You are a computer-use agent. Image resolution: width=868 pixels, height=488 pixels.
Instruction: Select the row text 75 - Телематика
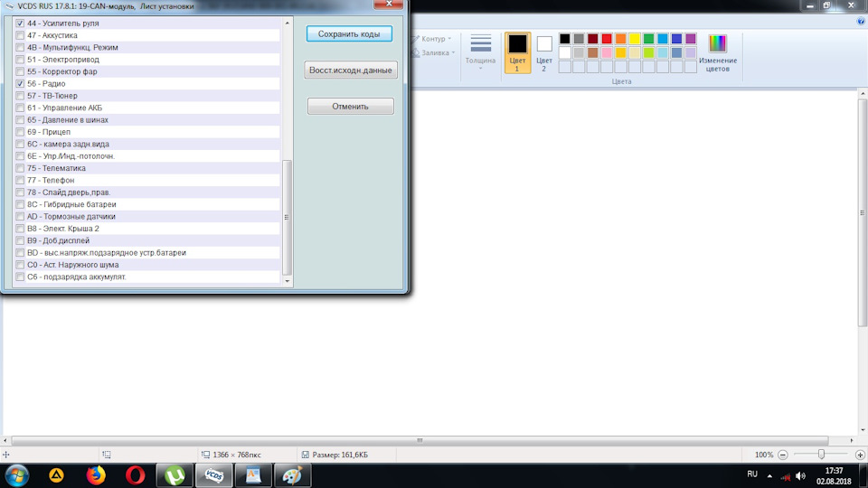[56, 168]
